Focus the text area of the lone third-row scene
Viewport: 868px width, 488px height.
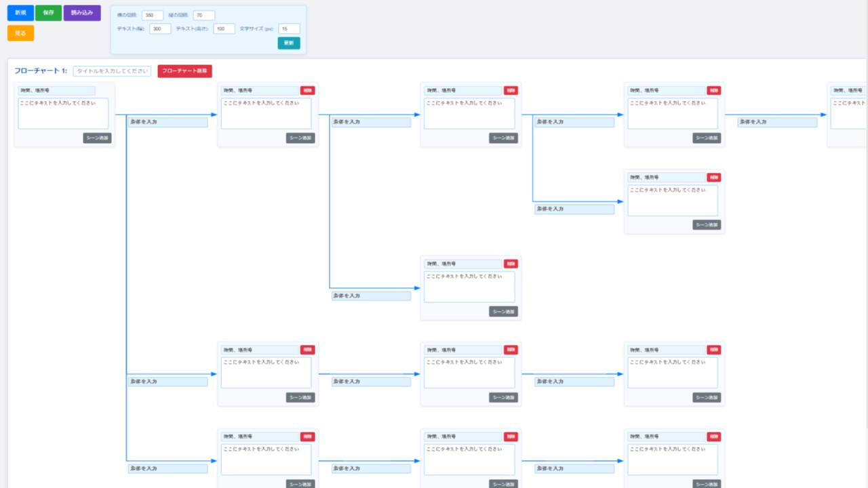469,287
